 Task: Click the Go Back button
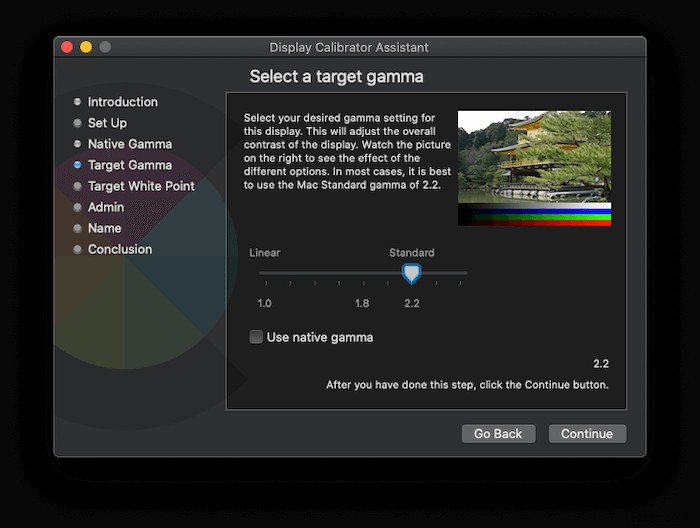click(x=498, y=433)
